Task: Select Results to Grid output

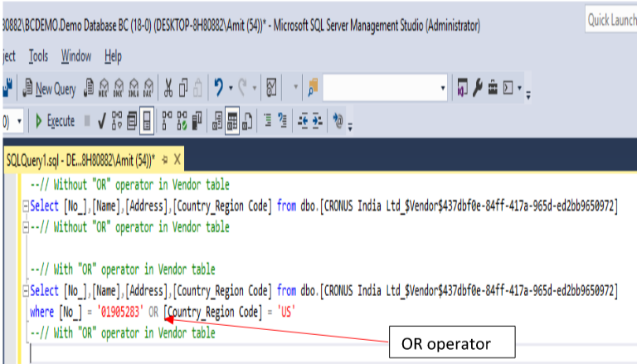Action: (232, 121)
